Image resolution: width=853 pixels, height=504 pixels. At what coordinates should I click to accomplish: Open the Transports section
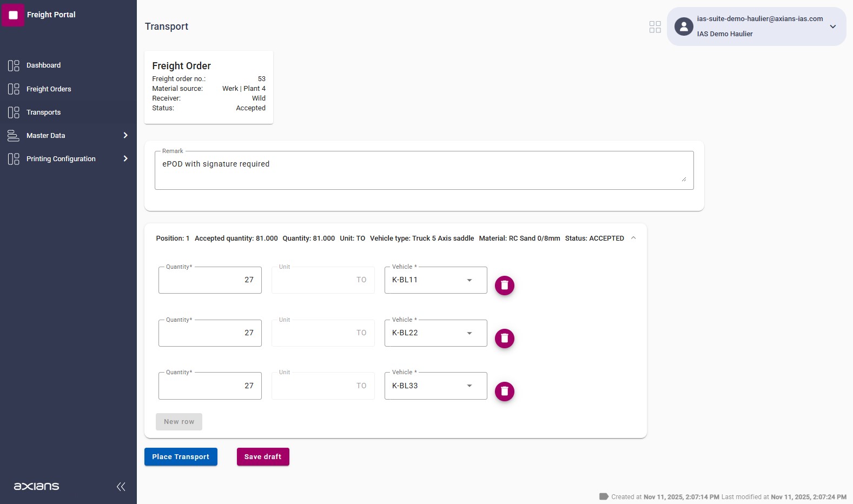pos(43,112)
